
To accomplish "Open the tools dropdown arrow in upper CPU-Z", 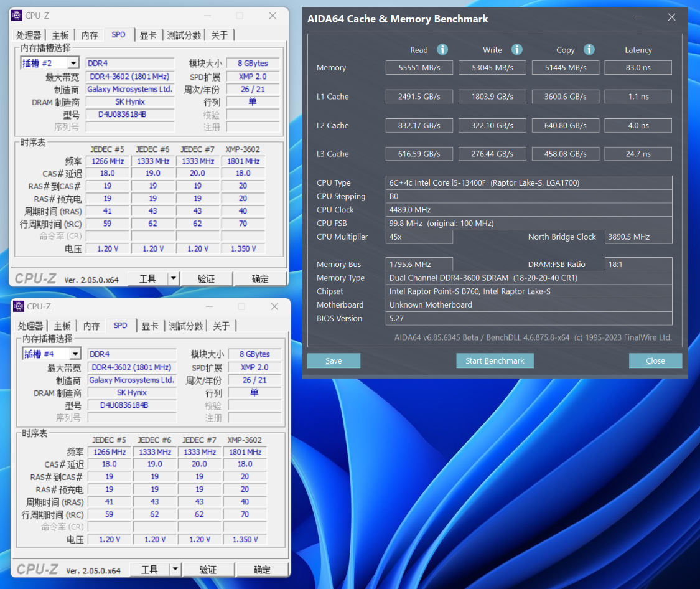I will pyautogui.click(x=173, y=279).
